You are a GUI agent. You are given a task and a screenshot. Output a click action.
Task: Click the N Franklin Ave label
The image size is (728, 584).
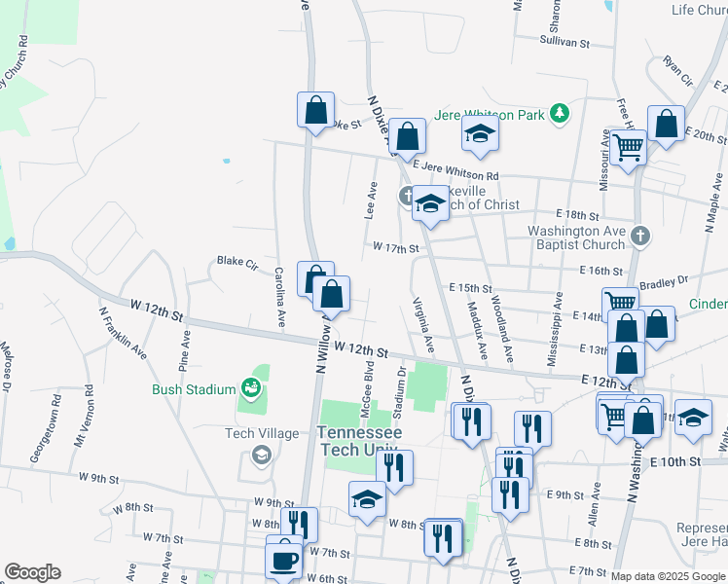click(123, 333)
